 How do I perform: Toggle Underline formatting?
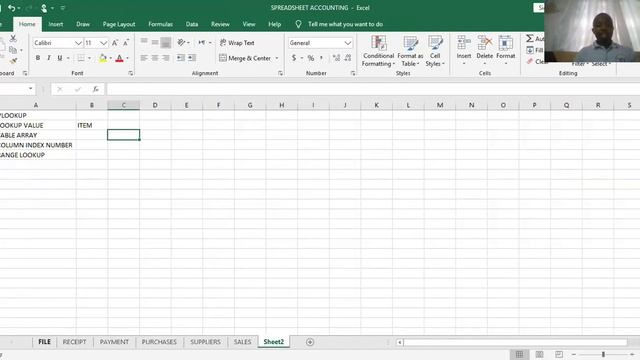60,58
